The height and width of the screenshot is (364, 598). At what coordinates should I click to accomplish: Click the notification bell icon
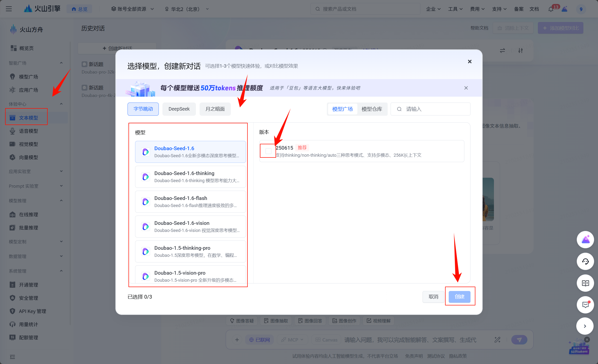(x=551, y=9)
